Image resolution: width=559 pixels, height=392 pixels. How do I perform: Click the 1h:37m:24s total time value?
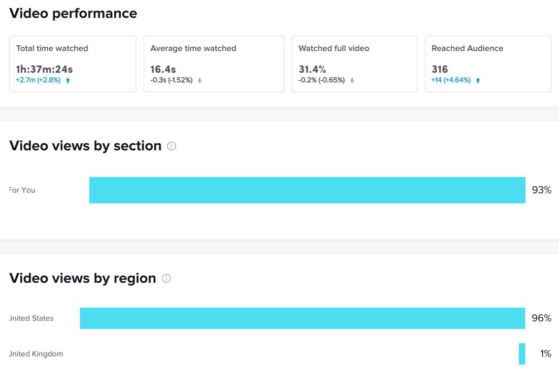tap(44, 69)
